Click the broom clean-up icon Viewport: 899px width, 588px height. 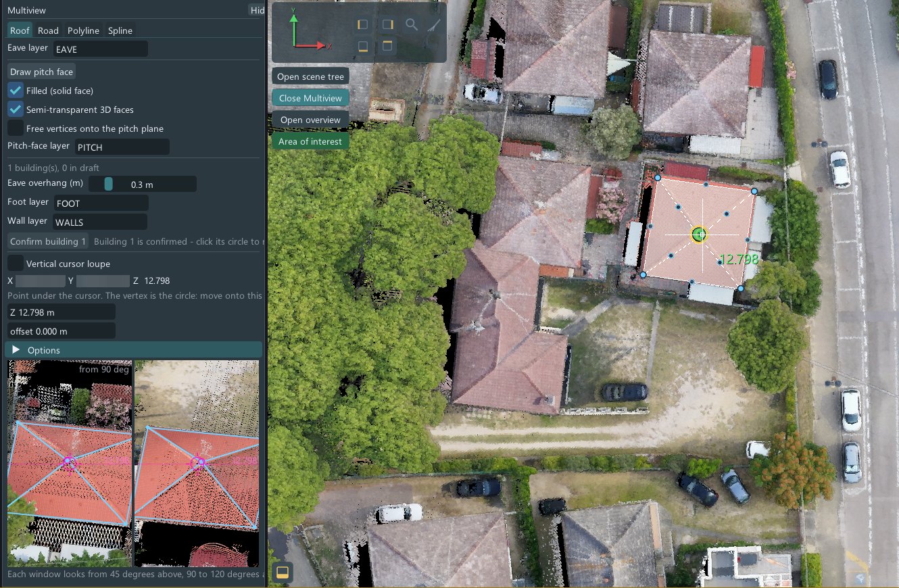click(434, 25)
